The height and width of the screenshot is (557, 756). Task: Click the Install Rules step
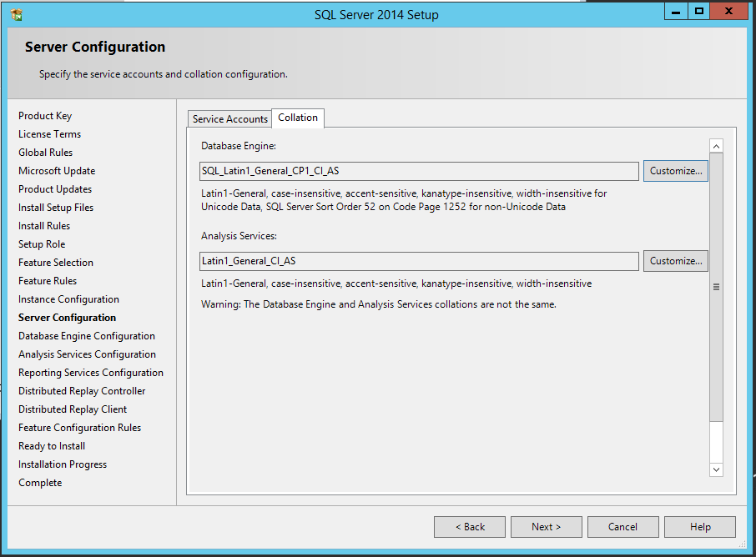(44, 225)
